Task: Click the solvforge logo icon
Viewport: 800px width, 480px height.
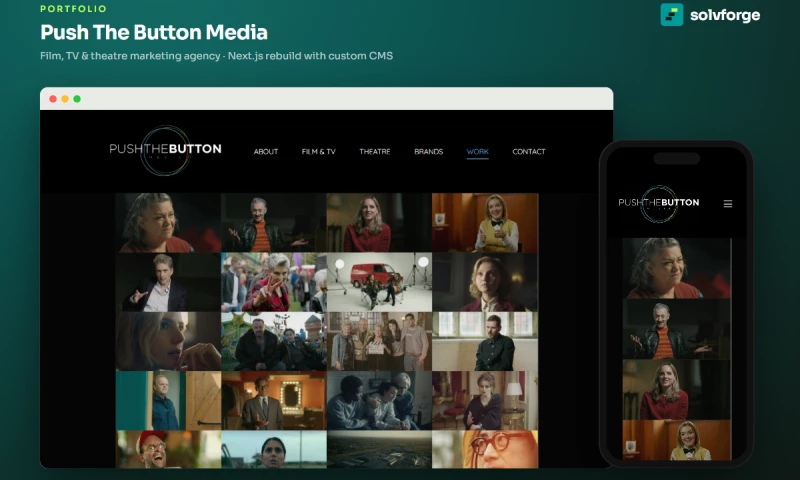Action: click(671, 14)
